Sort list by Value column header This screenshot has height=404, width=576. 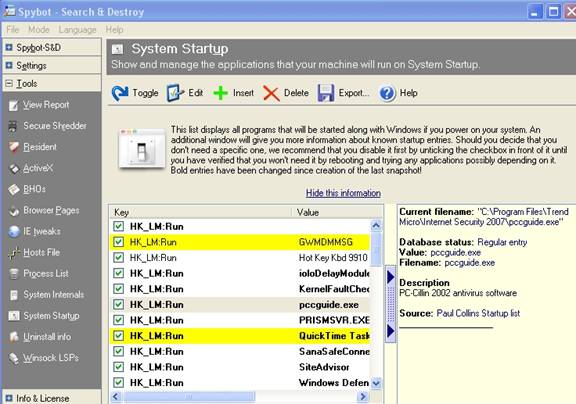tap(336, 212)
